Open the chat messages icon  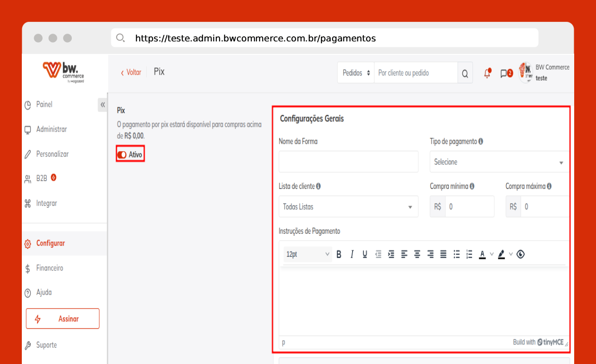pyautogui.click(x=504, y=73)
